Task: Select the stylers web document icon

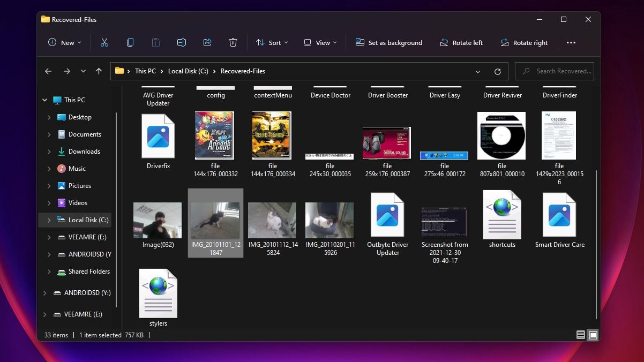Action: point(158,293)
